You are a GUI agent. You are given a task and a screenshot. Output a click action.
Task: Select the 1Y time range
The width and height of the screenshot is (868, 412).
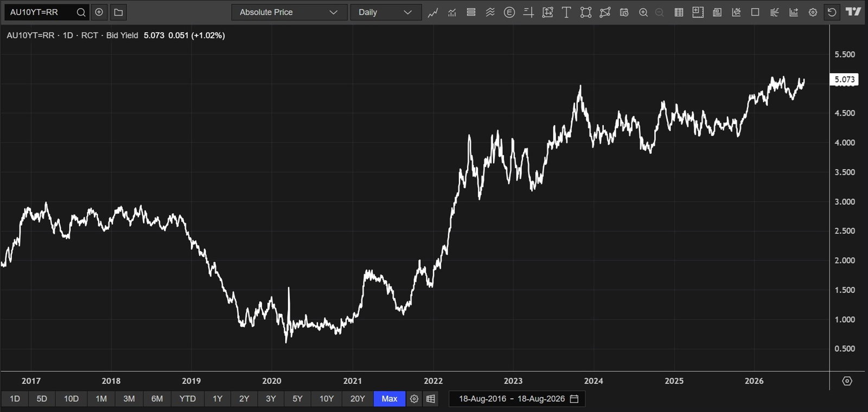coord(218,399)
